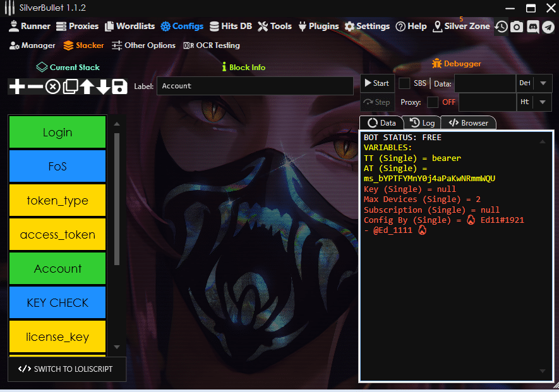Screen dimensions: 559x392
Task: Click the Start debugger button
Action: point(377,83)
